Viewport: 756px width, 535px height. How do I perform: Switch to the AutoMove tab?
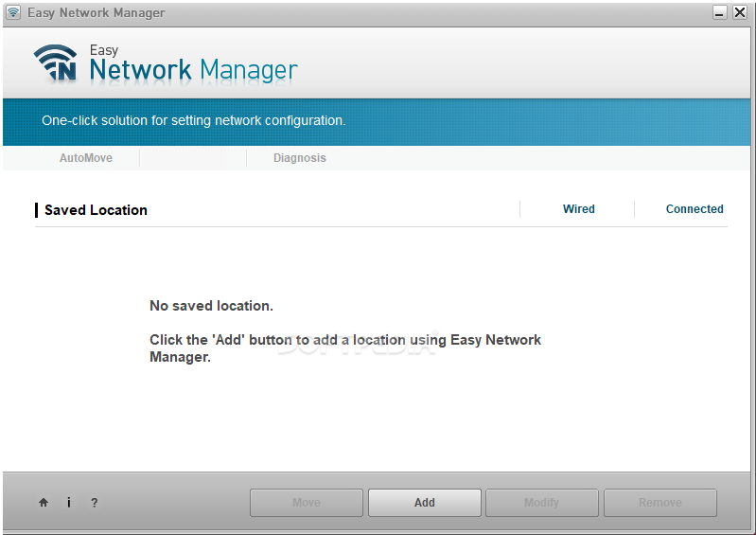pyautogui.click(x=86, y=158)
